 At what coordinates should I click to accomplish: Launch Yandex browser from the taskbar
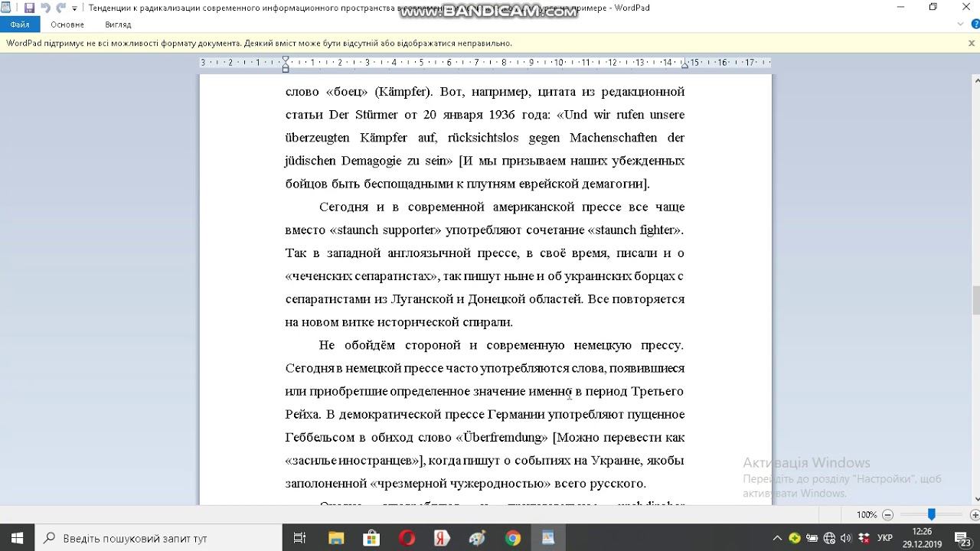click(442, 538)
